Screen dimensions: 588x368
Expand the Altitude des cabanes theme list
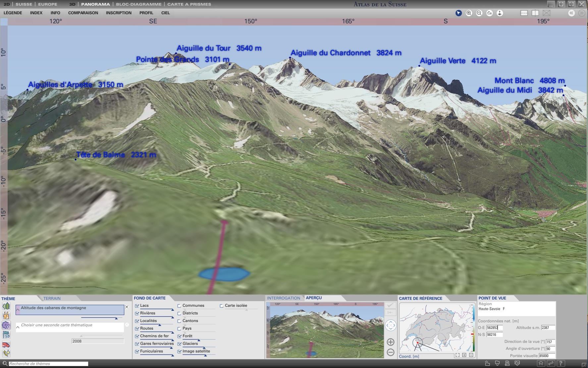[18, 310]
